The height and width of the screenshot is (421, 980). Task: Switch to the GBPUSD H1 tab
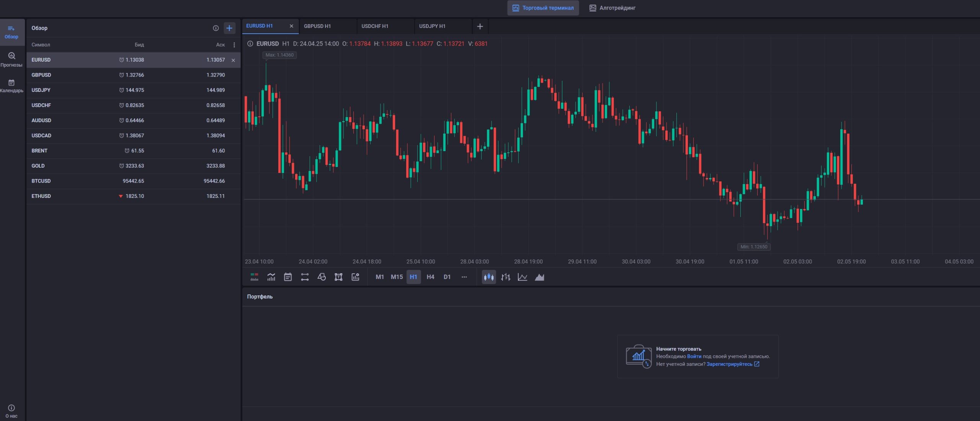click(x=317, y=26)
